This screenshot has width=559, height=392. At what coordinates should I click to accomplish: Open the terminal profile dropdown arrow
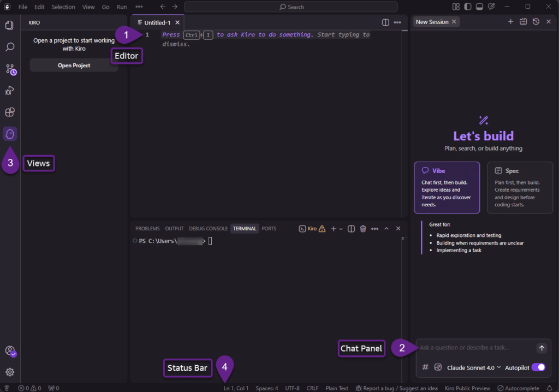[341, 228]
